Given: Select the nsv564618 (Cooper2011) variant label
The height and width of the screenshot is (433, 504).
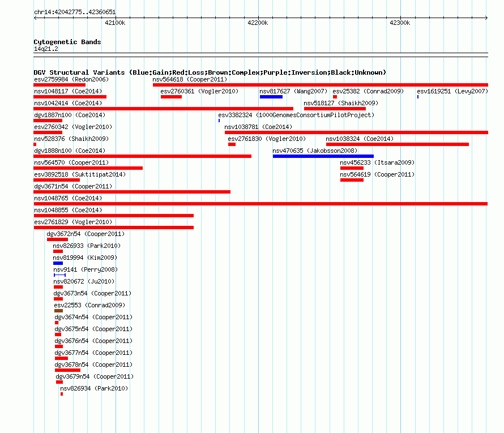Looking at the screenshot, I should (x=190, y=79).
